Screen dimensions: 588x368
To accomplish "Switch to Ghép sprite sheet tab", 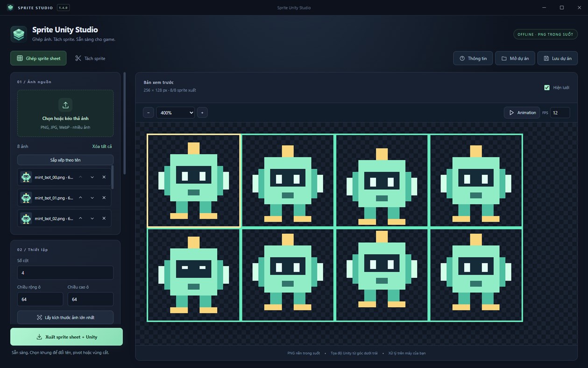I will (38, 58).
